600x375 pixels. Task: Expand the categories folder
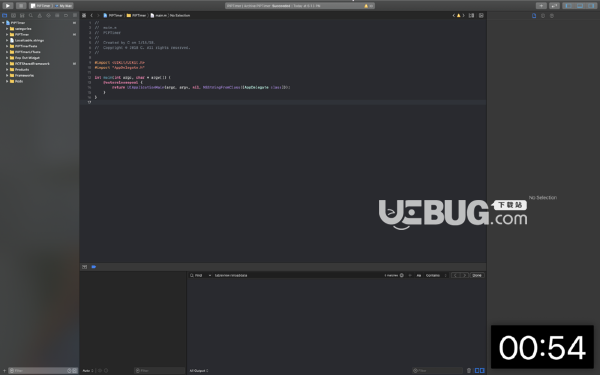click(7, 29)
